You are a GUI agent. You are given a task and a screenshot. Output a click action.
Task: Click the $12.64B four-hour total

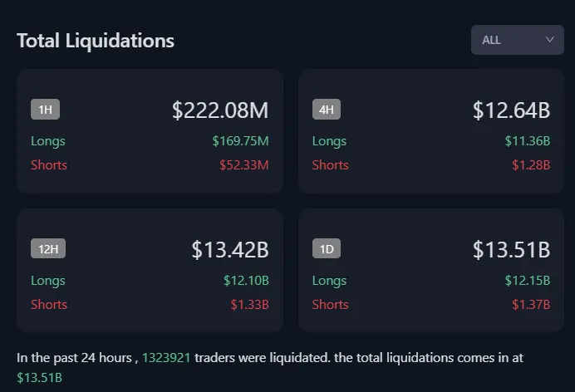pyautogui.click(x=511, y=110)
